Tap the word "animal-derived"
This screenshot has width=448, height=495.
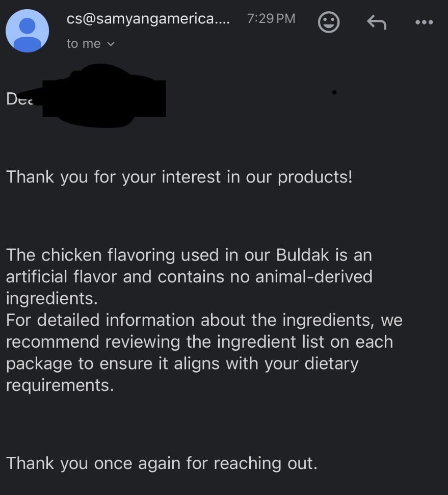(313, 276)
